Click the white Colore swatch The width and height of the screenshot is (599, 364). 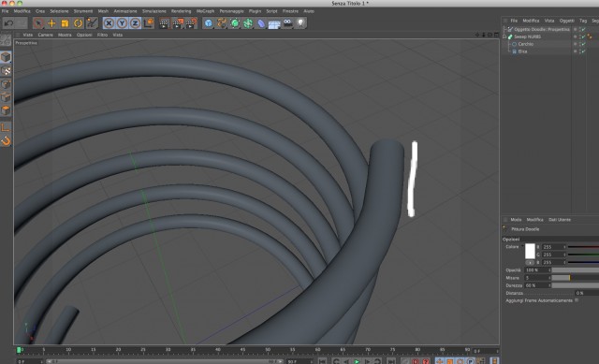(530, 252)
